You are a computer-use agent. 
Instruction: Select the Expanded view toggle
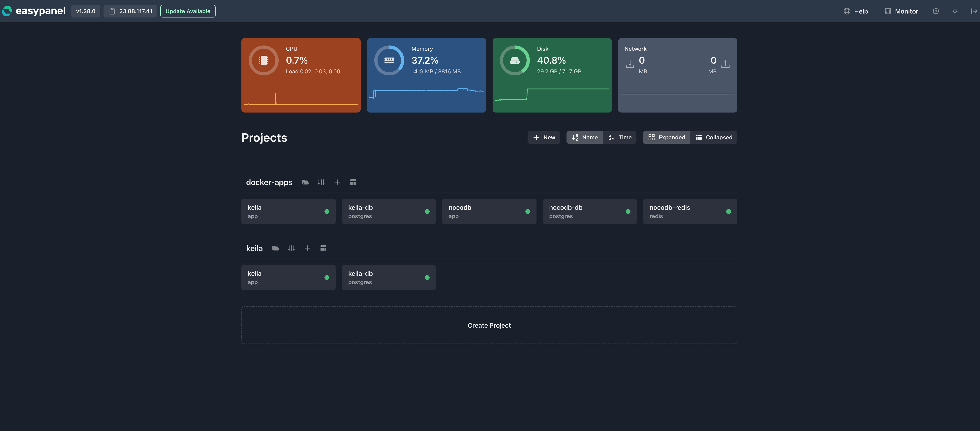click(666, 137)
